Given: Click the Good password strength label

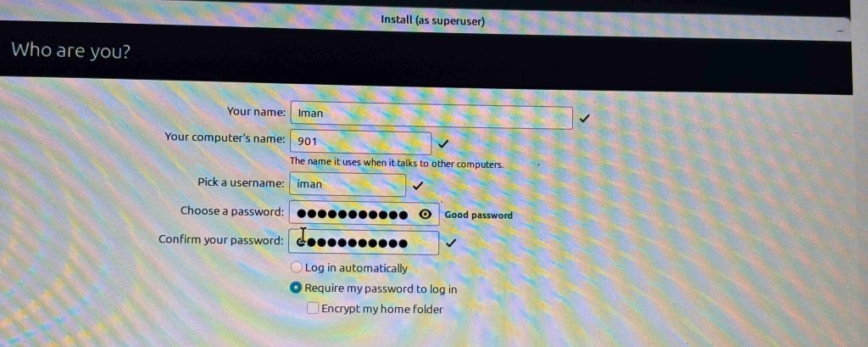Looking at the screenshot, I should (x=478, y=215).
